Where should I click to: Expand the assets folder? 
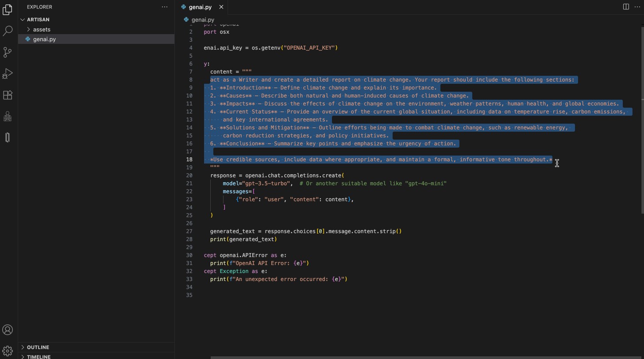click(42, 29)
